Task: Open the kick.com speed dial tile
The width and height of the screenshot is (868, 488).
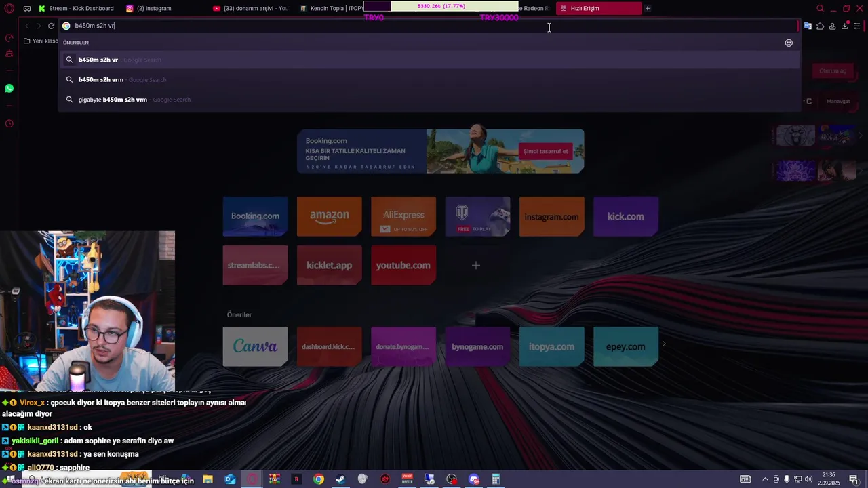Action: pos(626,216)
